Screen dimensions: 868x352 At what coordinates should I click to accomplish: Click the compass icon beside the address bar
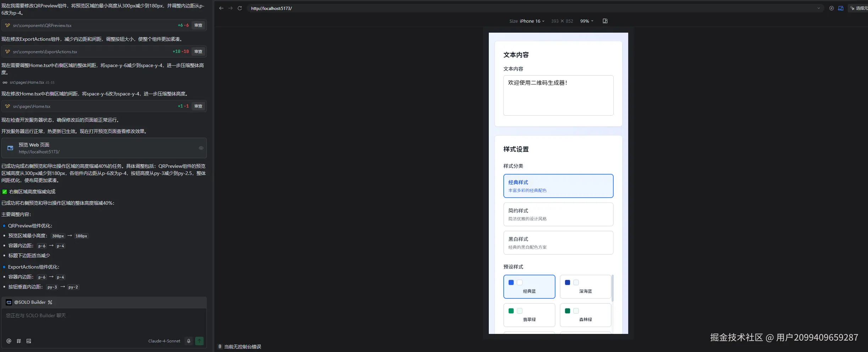(x=831, y=8)
